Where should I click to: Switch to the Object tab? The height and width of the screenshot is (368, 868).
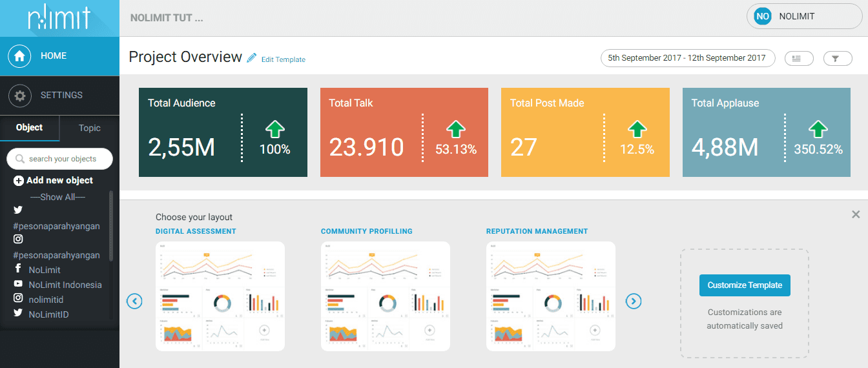pos(30,128)
